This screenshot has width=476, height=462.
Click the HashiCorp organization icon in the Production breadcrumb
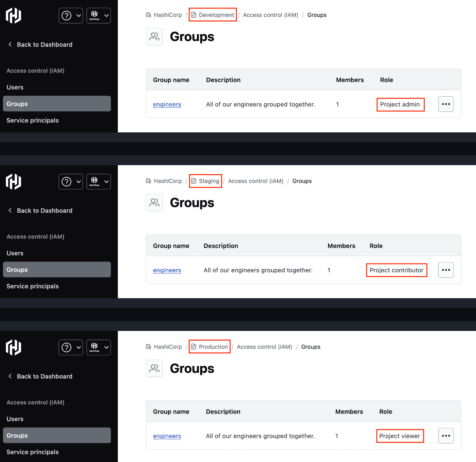tap(149, 347)
